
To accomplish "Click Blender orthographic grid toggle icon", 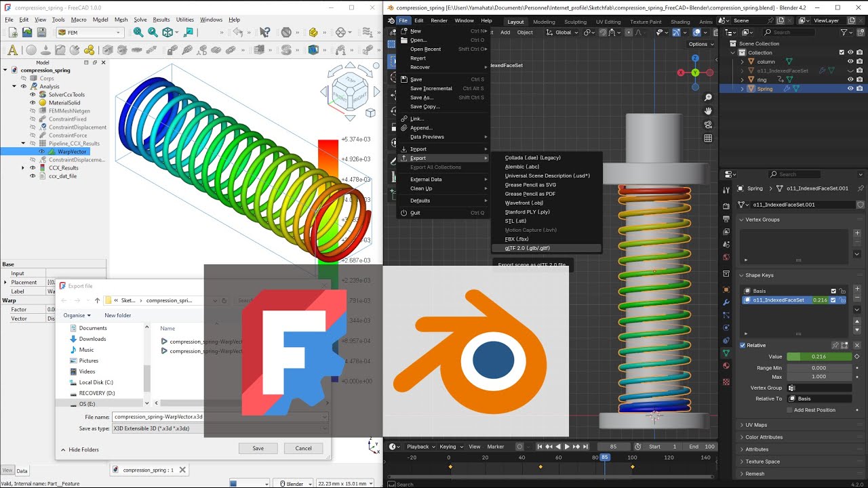I will click(708, 138).
